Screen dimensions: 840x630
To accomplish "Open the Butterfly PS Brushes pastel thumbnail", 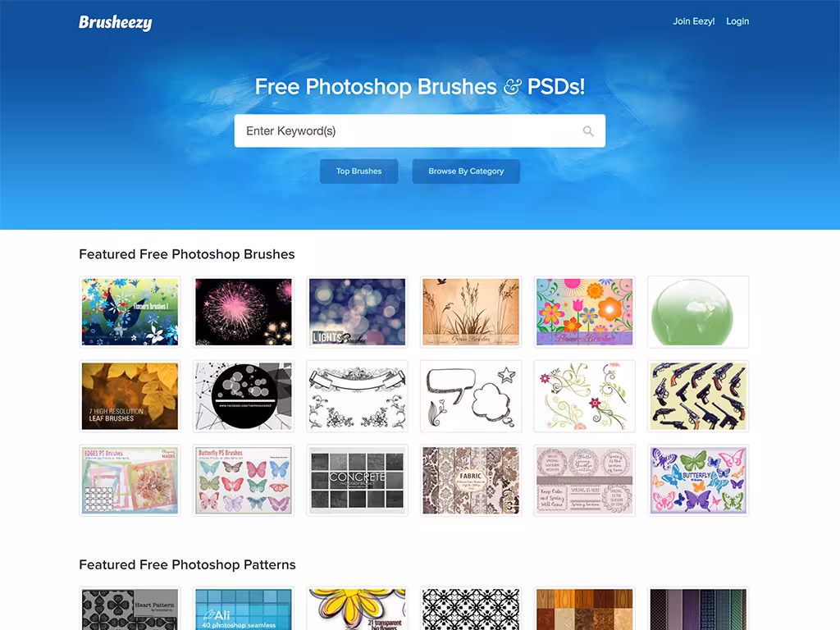I will click(x=244, y=480).
